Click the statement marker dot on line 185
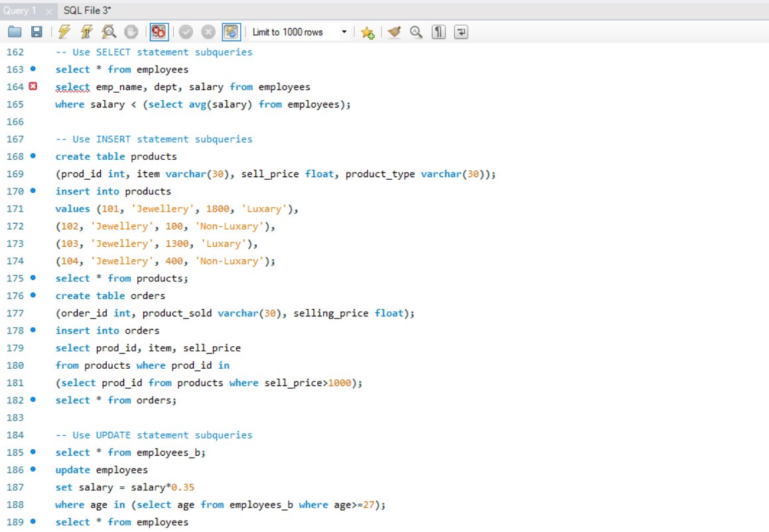The image size is (769, 532). coord(33,452)
